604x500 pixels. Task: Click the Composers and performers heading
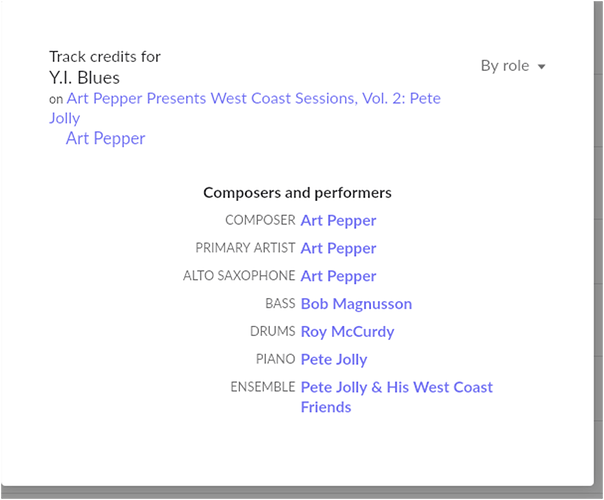(x=297, y=193)
